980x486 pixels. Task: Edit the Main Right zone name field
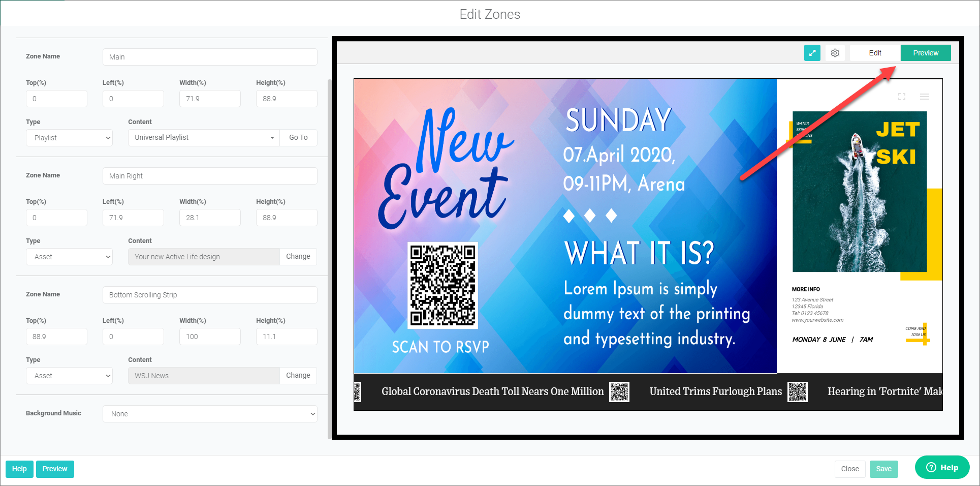210,176
